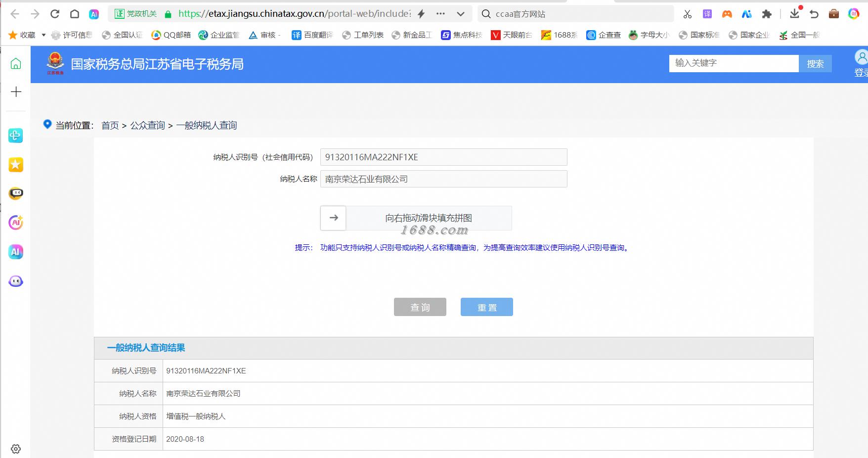
Task: Click the 输入关键字 keyword search field
Action: click(x=734, y=63)
